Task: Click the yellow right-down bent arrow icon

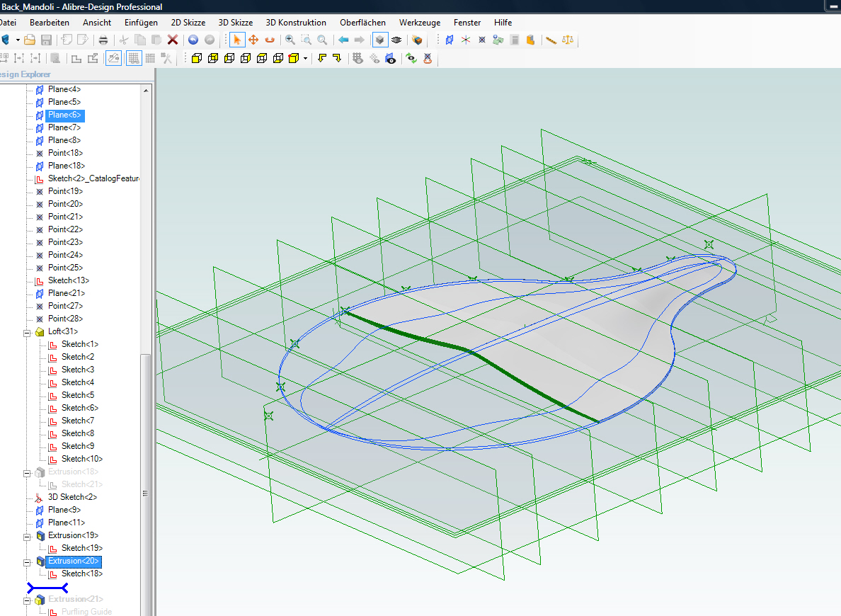Action: click(x=338, y=58)
